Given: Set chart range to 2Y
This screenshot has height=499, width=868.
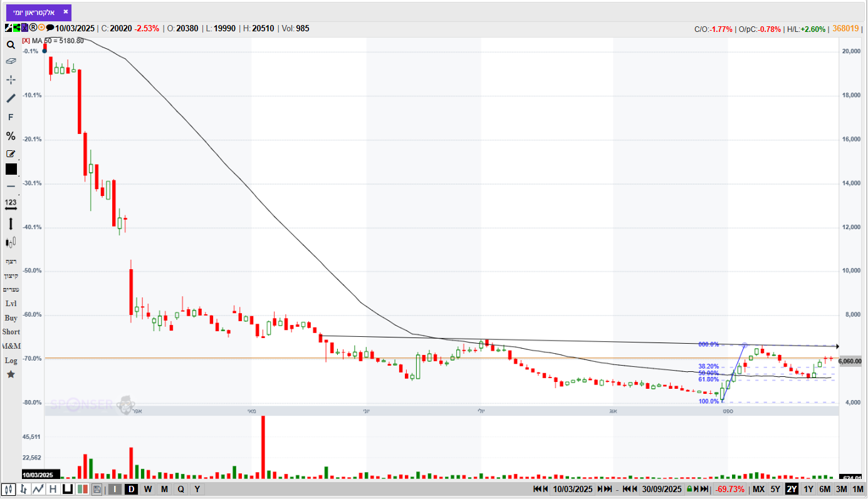Looking at the screenshot, I should [792, 489].
